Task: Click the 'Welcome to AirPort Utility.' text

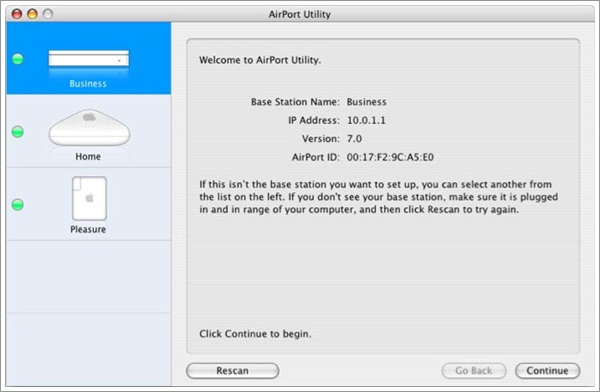Action: pos(260,60)
